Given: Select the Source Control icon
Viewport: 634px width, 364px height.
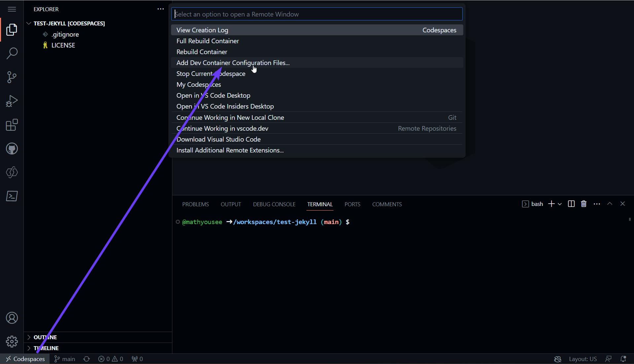Looking at the screenshot, I should 12,77.
